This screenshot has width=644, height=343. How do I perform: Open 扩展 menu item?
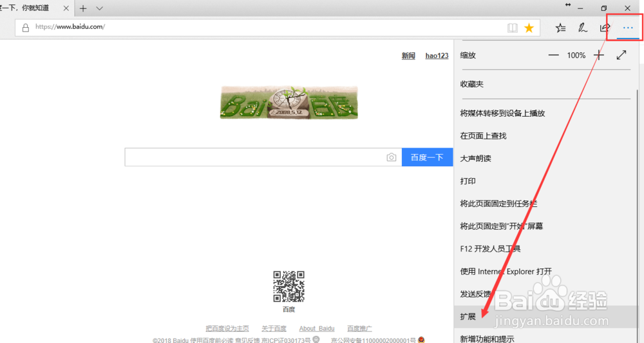546,317
